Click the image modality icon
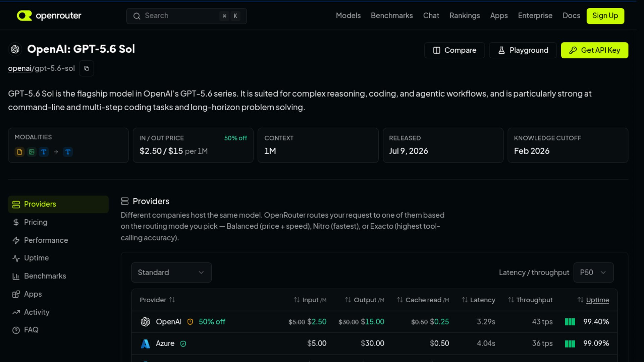The image size is (644, 362). point(32,152)
